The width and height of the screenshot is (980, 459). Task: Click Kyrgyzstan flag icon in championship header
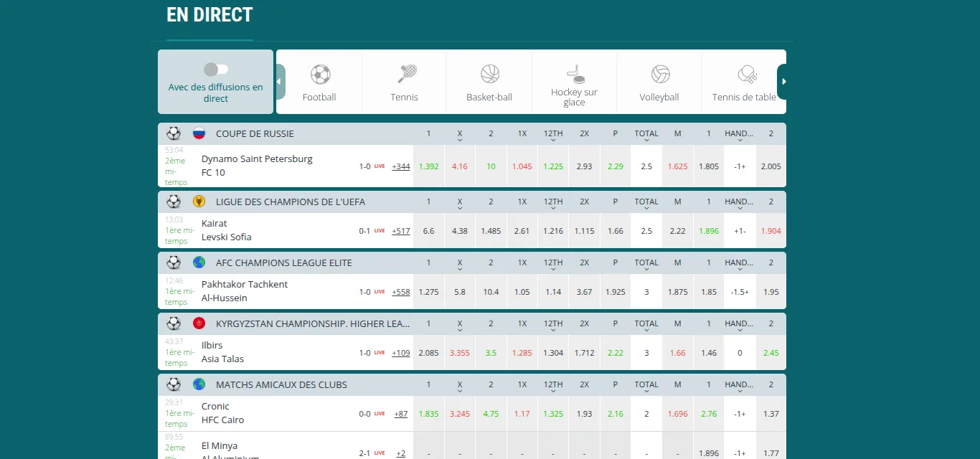[x=199, y=323]
